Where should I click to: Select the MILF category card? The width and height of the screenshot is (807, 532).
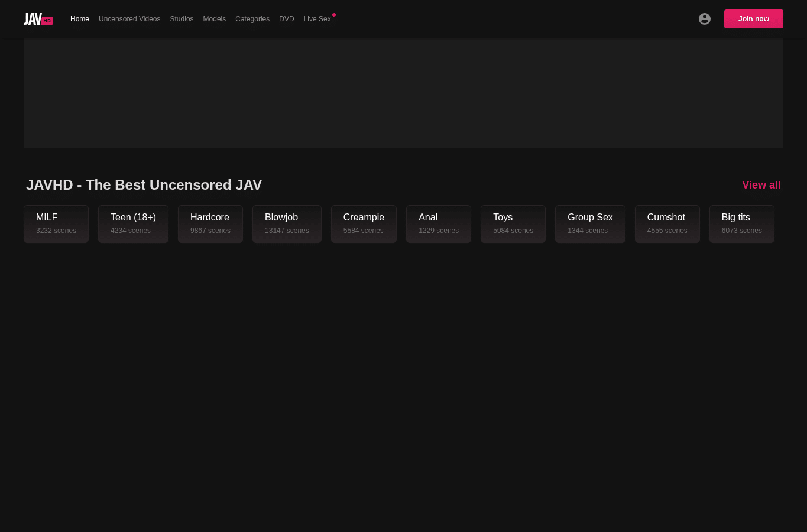56,224
